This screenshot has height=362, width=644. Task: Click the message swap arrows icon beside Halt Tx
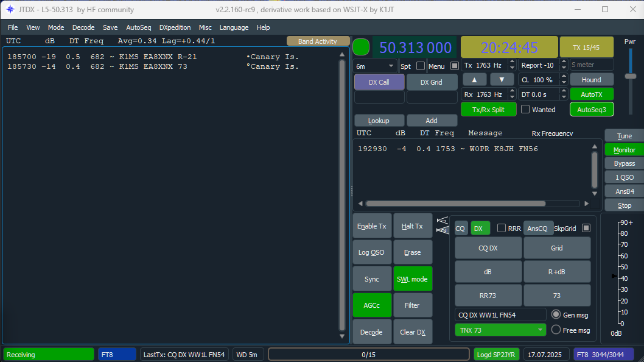443,225
